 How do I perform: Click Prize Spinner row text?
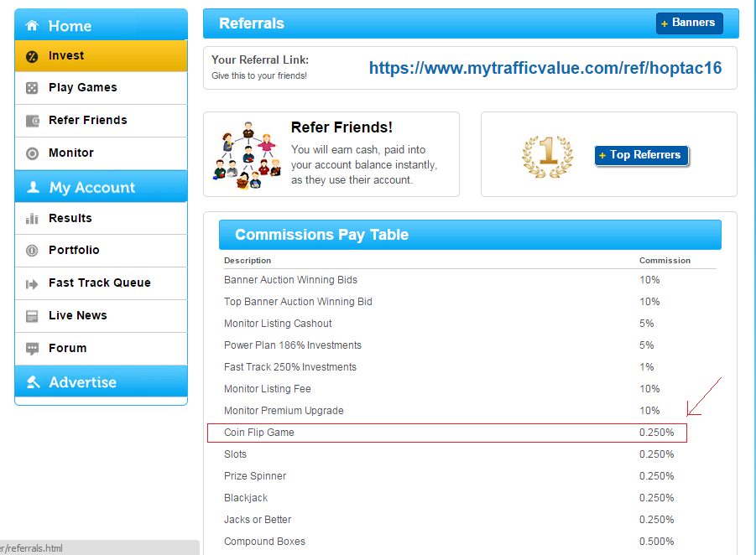(x=255, y=476)
